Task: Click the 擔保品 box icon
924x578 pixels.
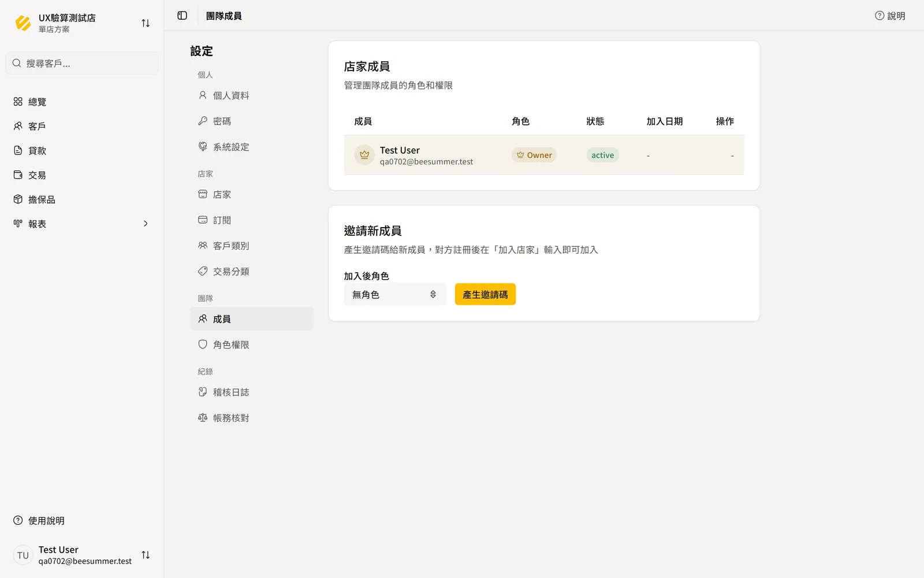Action: (x=18, y=199)
